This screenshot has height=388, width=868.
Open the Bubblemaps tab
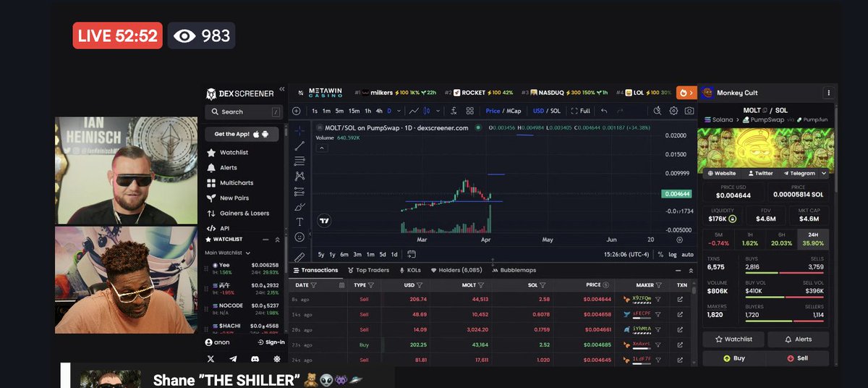coord(514,270)
